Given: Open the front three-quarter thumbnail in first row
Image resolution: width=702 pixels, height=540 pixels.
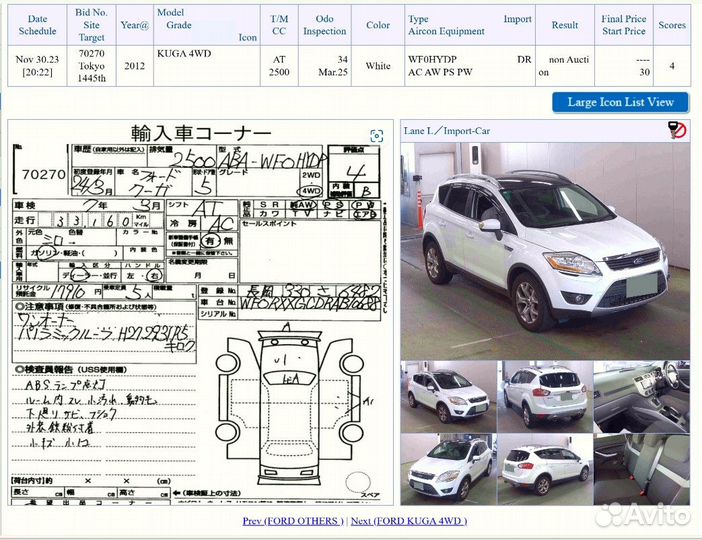Looking at the screenshot, I should [x=448, y=396].
